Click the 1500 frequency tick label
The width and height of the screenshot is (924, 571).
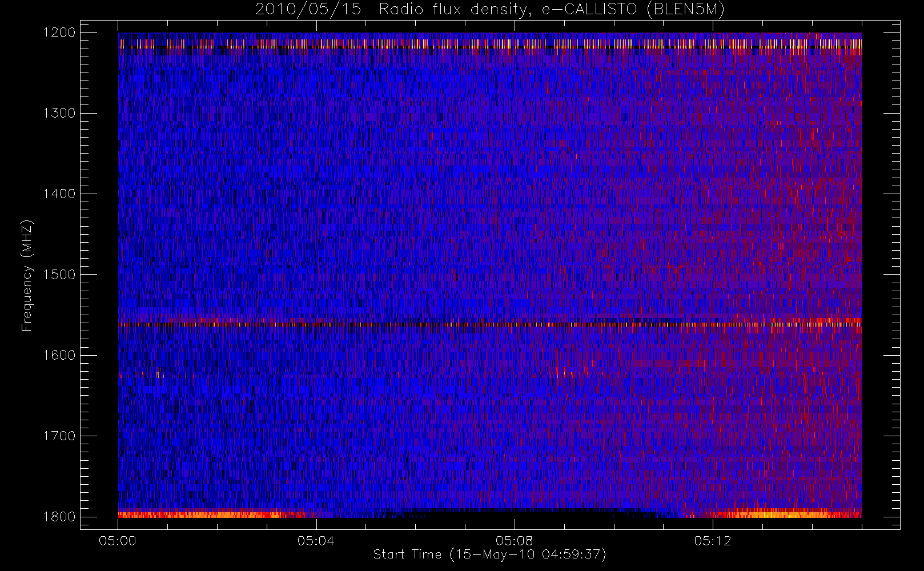(59, 275)
